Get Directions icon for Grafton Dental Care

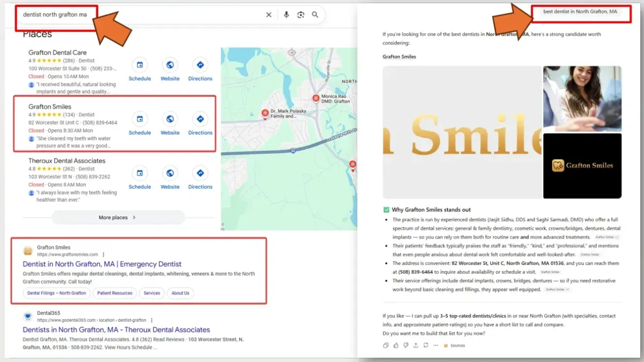(200, 65)
